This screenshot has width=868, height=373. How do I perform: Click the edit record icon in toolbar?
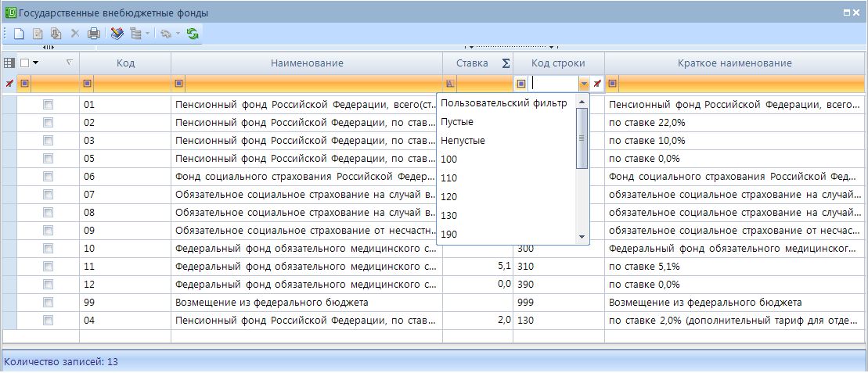pyautogui.click(x=38, y=34)
